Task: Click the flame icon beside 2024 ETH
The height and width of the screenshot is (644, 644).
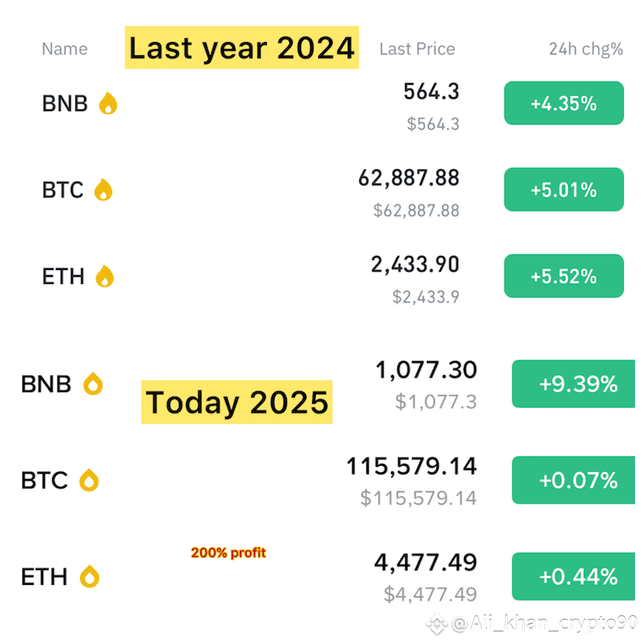Action: tap(105, 276)
